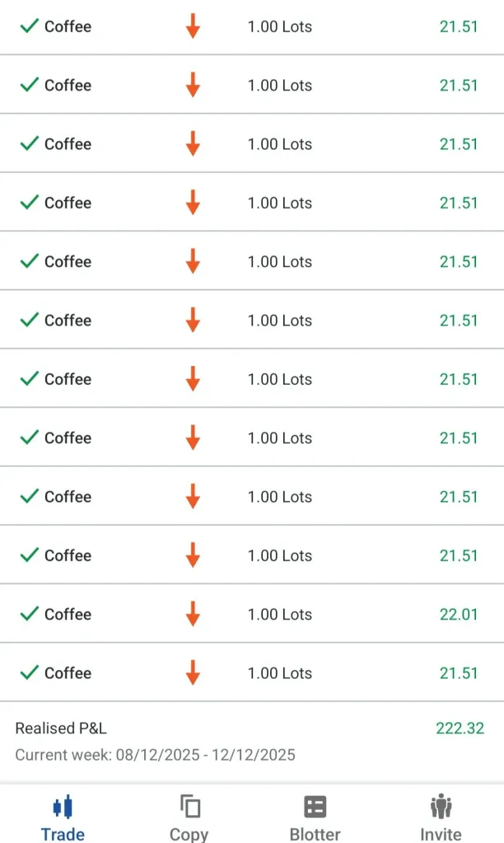
Task: Select the Coffee name in the bottom trade row
Action: tap(68, 672)
